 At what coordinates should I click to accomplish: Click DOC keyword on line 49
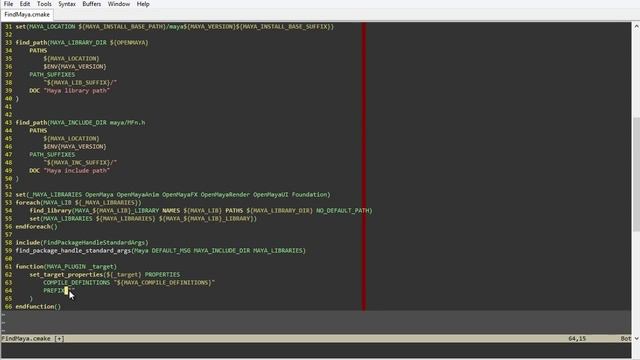[35, 171]
